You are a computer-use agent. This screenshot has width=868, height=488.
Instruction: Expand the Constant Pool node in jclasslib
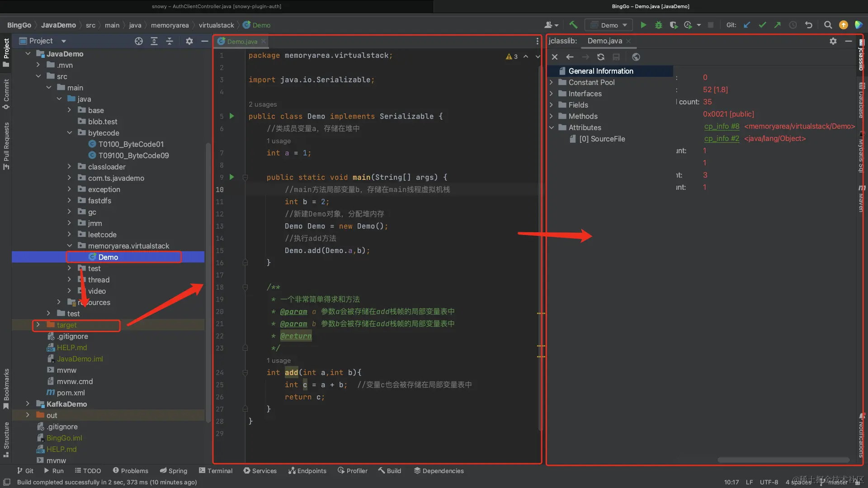pyautogui.click(x=552, y=82)
